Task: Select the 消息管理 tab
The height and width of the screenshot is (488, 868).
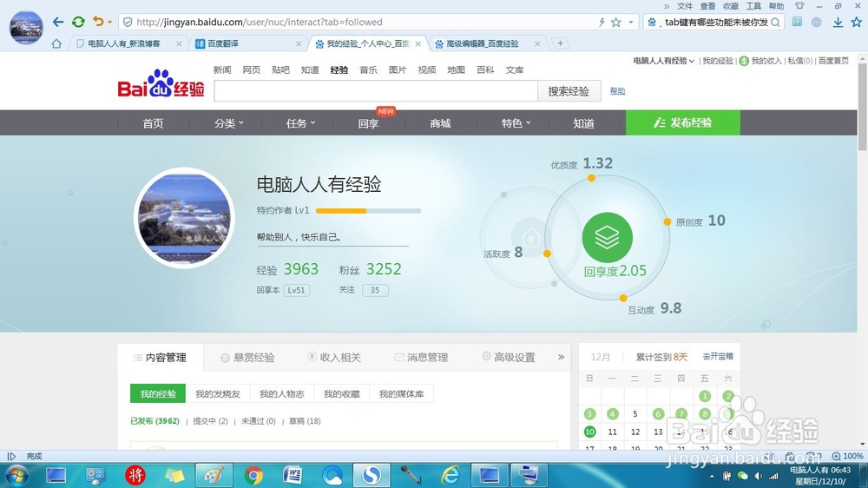Action: tap(421, 357)
